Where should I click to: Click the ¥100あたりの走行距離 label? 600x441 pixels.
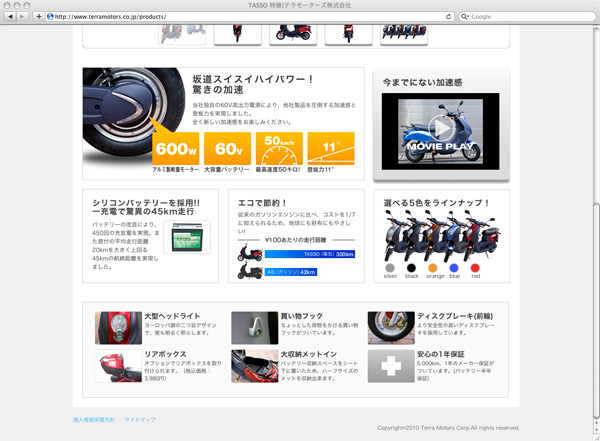point(295,240)
